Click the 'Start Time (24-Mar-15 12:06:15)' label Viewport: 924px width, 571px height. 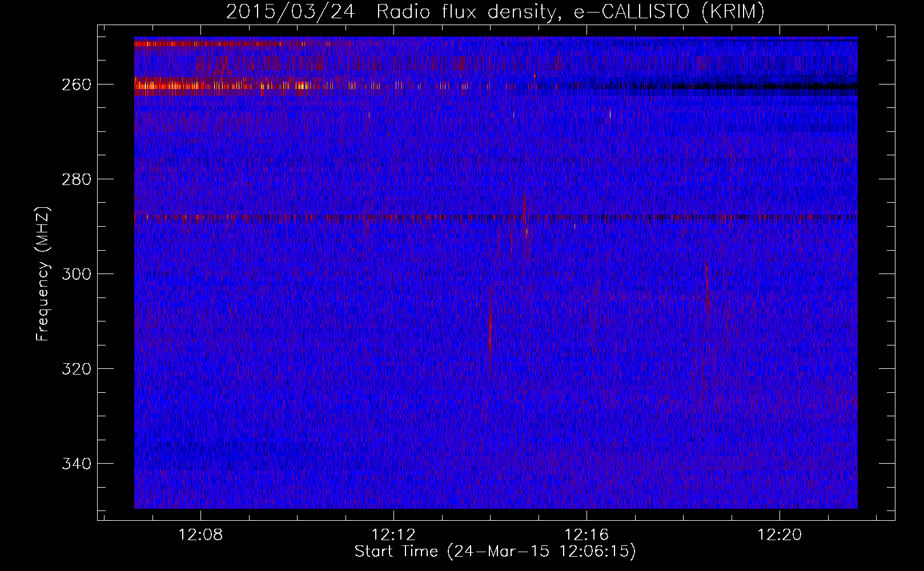pyautogui.click(x=495, y=552)
